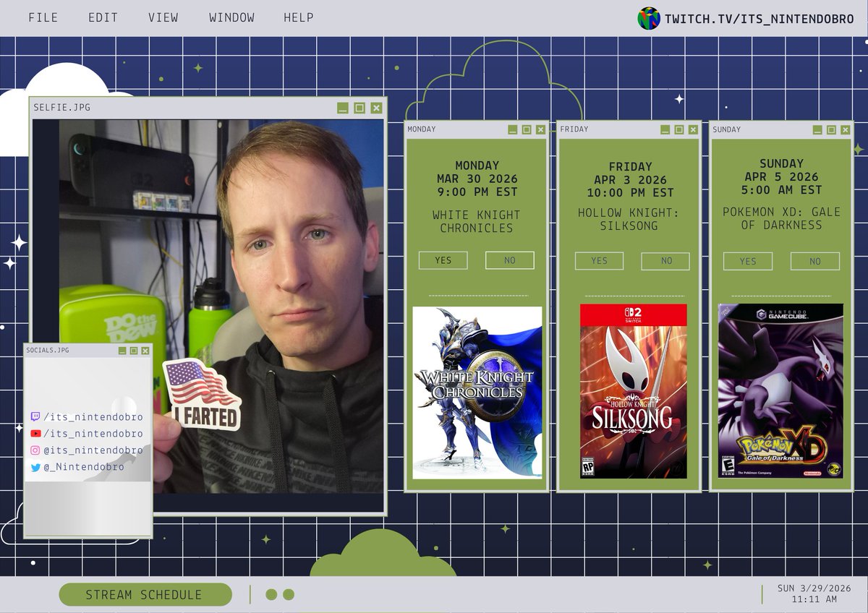Open the VIEW menu
Viewport: 868px width, 613px height.
pyautogui.click(x=163, y=17)
